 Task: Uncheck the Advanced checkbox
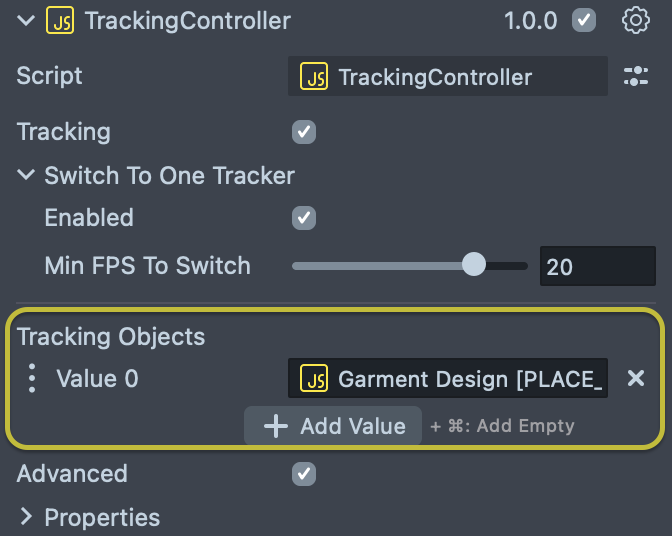tap(304, 474)
